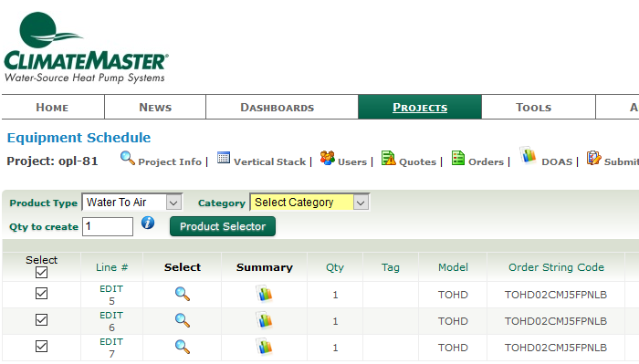Open the DOAS chart icon
The width and height of the screenshot is (639, 364).
pos(529,155)
